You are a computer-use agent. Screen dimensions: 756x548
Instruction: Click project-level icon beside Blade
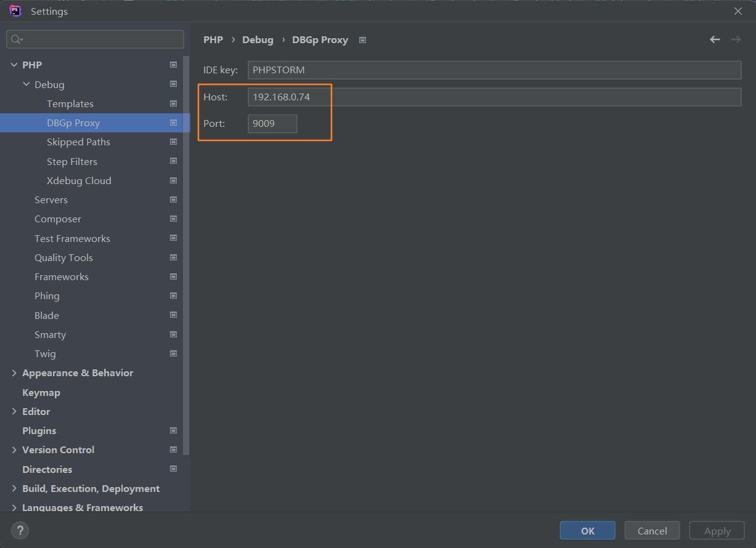tap(173, 315)
